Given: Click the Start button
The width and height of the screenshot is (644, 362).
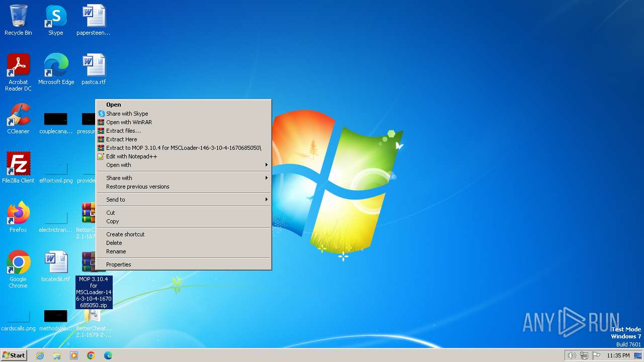Looking at the screenshot, I should point(14,355).
